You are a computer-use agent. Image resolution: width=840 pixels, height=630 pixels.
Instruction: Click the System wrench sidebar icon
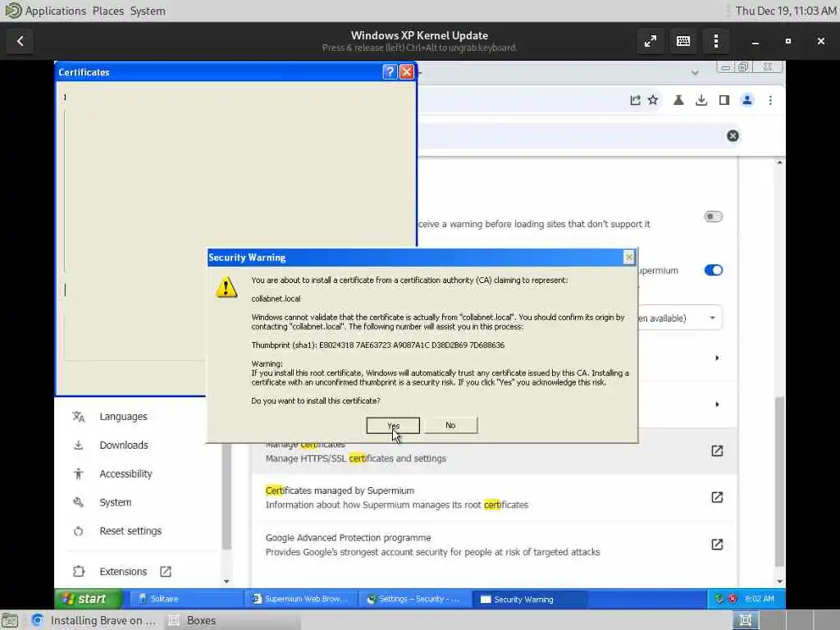pos(79,503)
